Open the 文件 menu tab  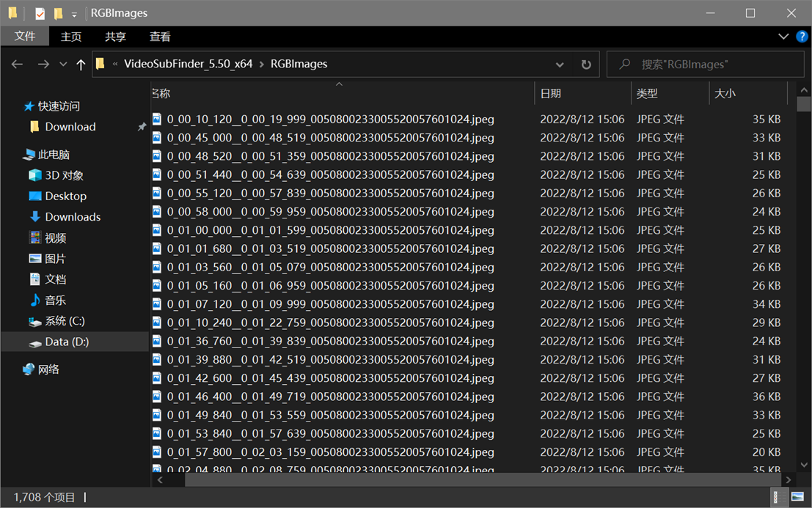tap(25, 36)
